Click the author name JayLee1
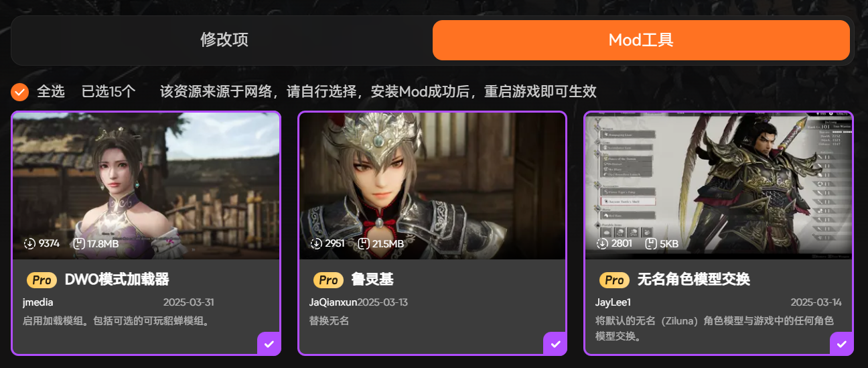868x368 pixels. pos(613,302)
